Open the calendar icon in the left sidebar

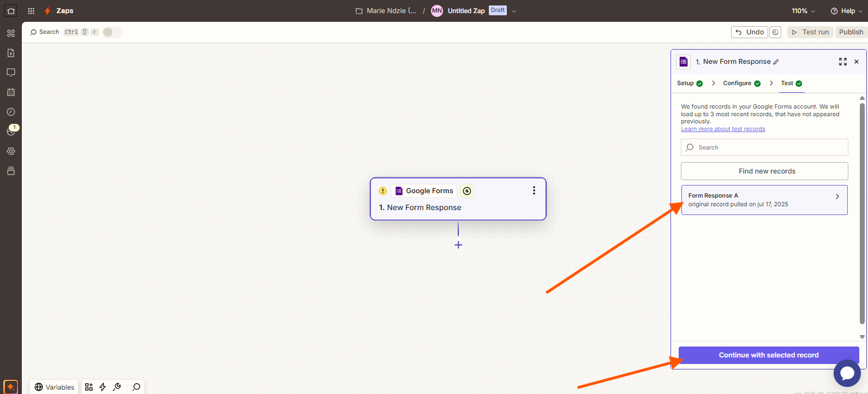click(x=11, y=92)
